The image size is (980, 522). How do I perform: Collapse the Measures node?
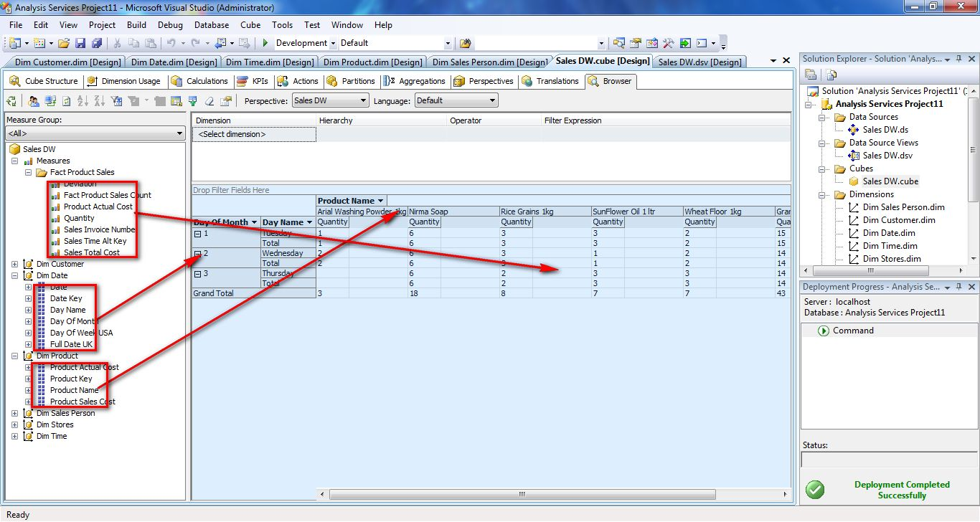14,161
